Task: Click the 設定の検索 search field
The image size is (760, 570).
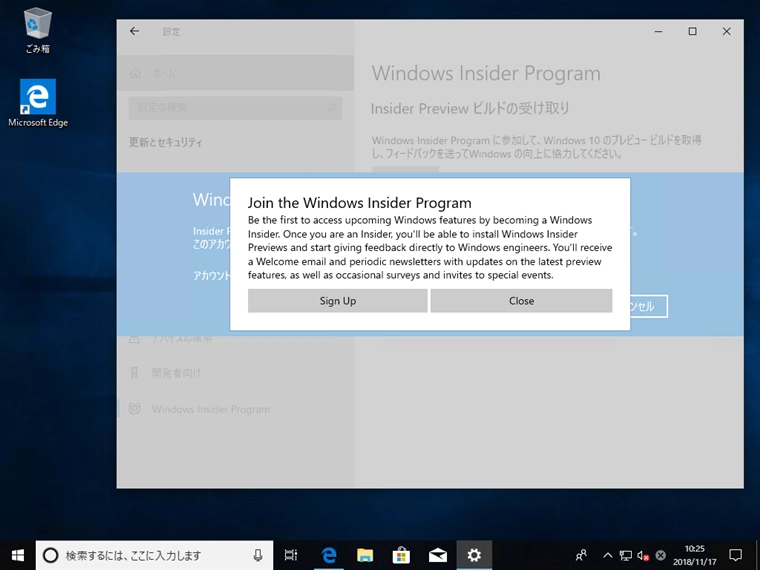Action: click(235, 108)
